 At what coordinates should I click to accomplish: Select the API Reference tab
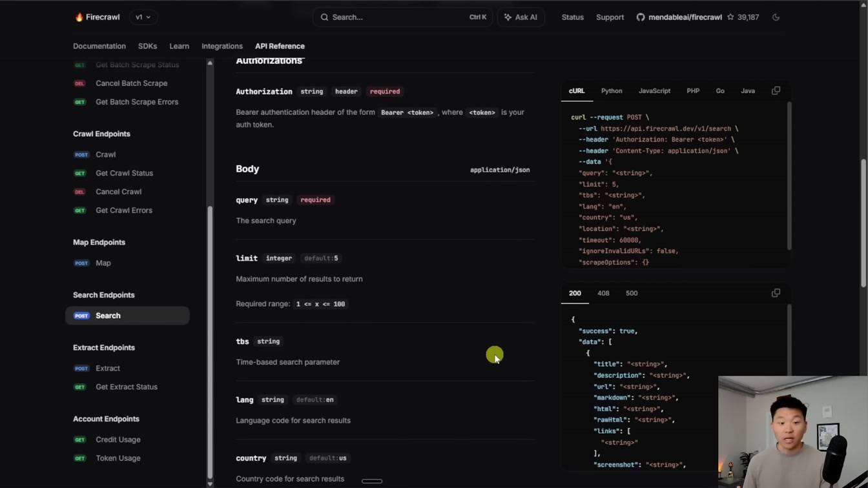280,46
